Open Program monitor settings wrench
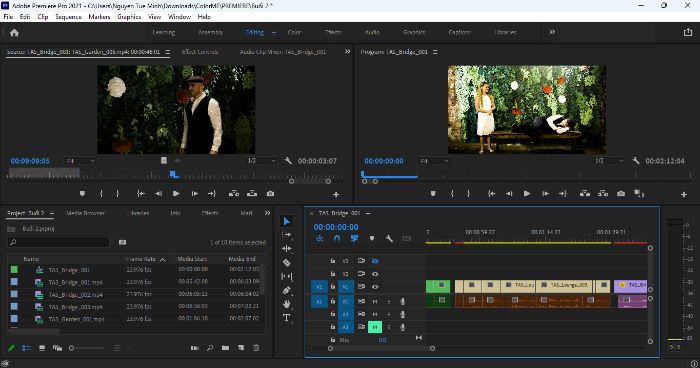 click(636, 160)
